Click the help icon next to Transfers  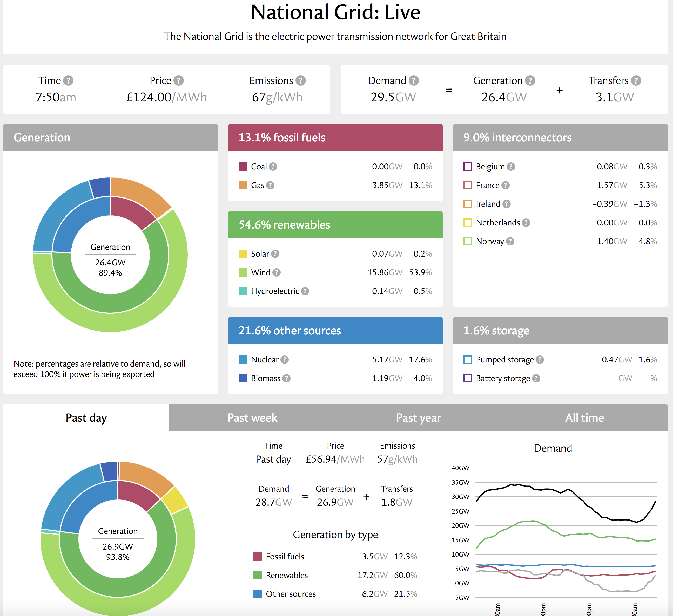[636, 80]
